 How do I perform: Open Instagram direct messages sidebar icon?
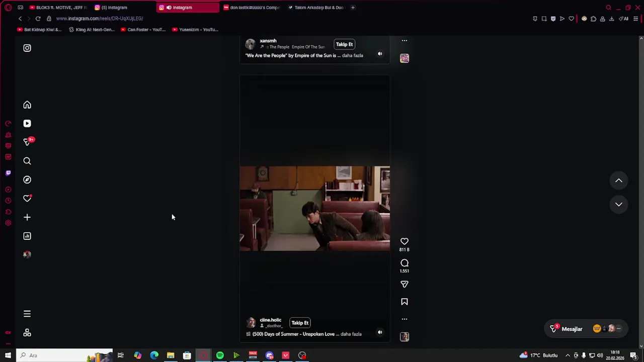pos(27,142)
